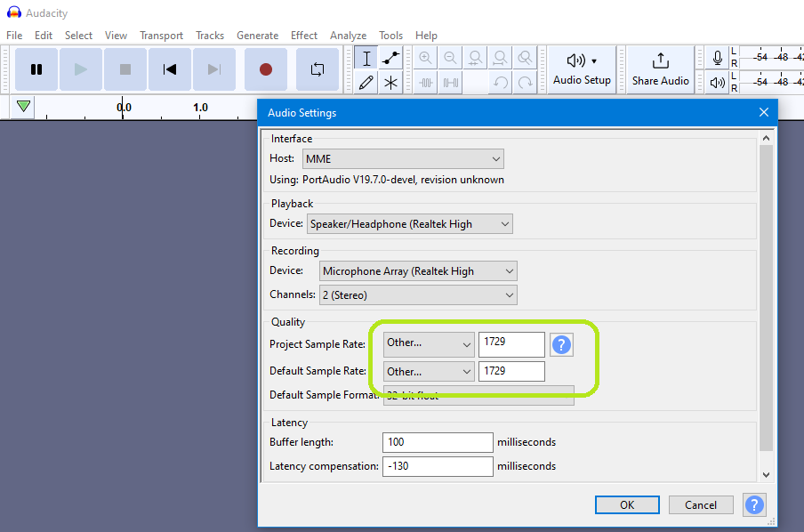Click the Zoom Out magnifier
Viewport: 804px width, 532px height.
coord(450,58)
